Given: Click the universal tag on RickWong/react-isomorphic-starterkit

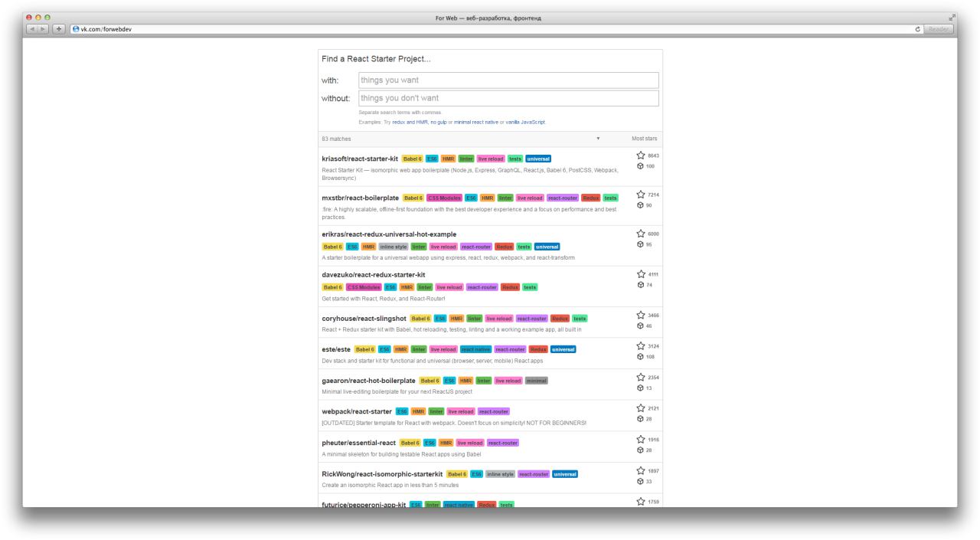Looking at the screenshot, I should 565,474.
